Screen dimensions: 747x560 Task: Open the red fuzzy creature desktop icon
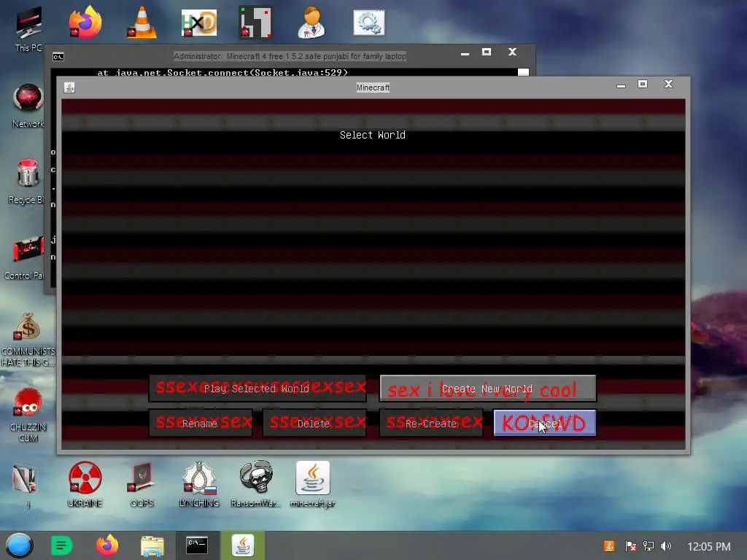[x=28, y=414]
